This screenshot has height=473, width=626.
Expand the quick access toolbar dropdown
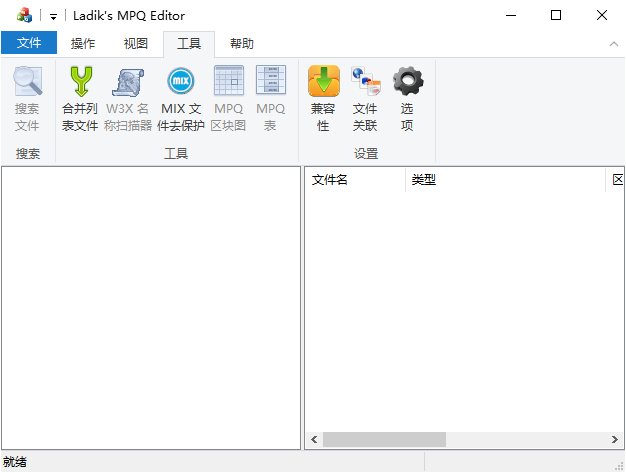(53, 16)
